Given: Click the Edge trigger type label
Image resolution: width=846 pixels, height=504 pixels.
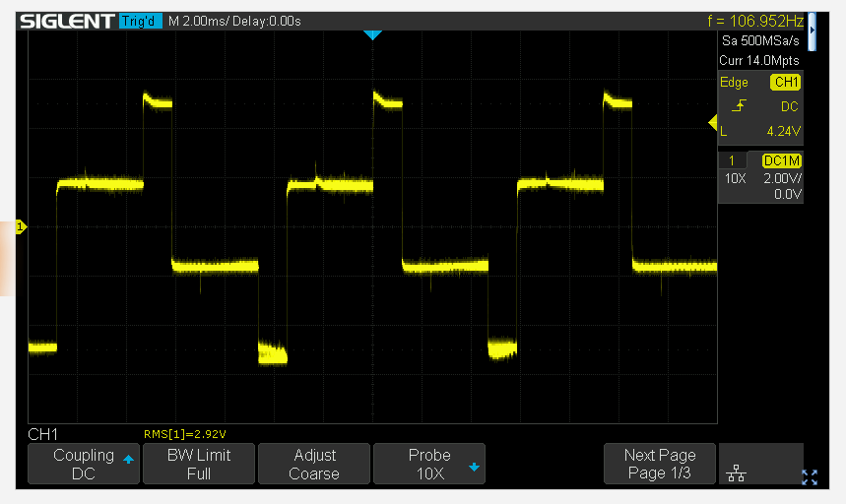Looking at the screenshot, I should 735,83.
